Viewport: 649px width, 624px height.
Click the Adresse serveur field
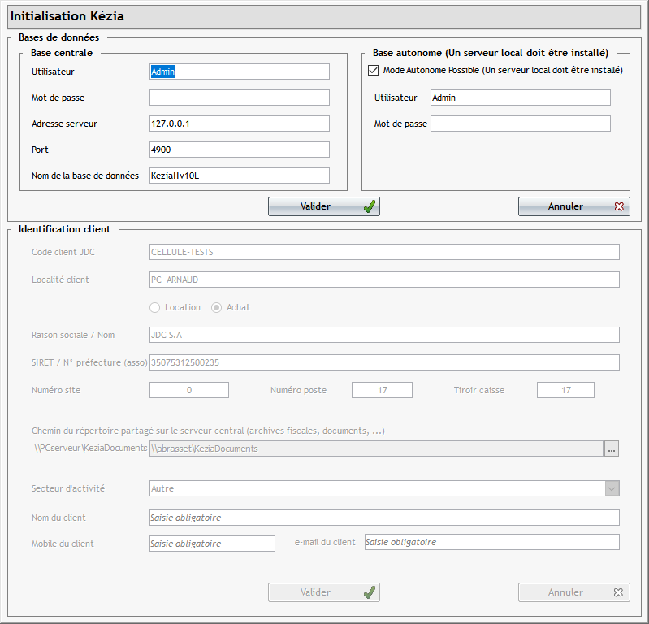[239, 124]
